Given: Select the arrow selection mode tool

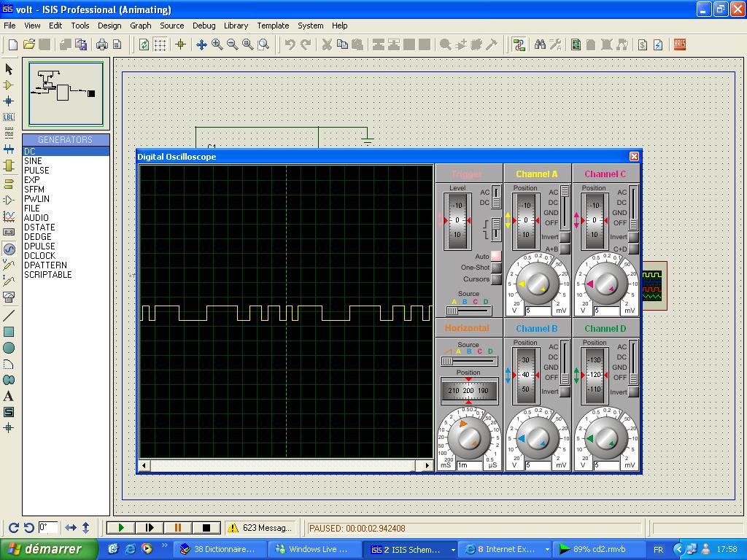Looking at the screenshot, I should [x=9, y=69].
